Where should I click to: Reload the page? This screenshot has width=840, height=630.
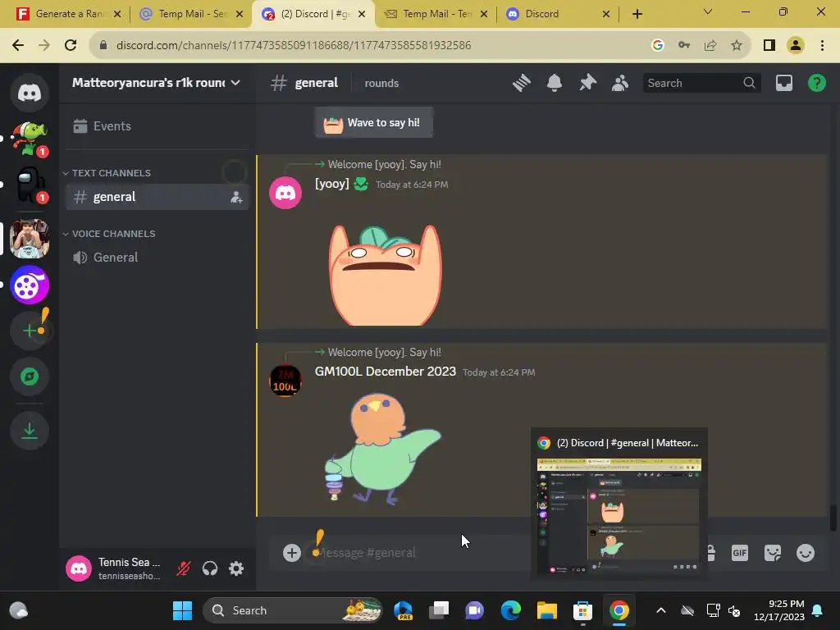pyautogui.click(x=71, y=46)
